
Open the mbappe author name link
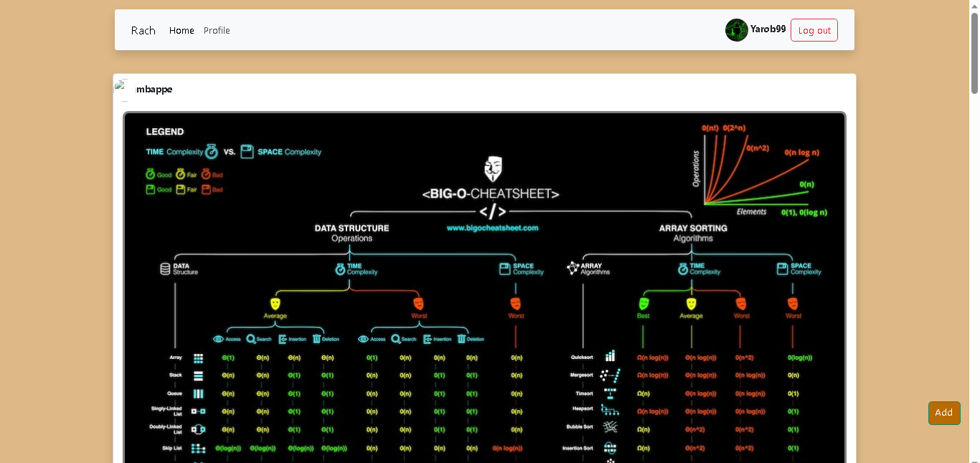click(x=154, y=90)
